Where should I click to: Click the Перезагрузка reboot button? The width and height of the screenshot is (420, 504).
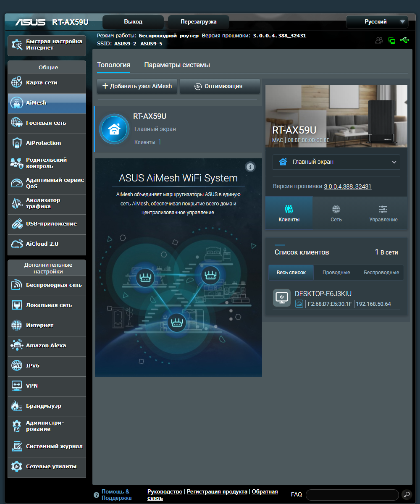(199, 22)
